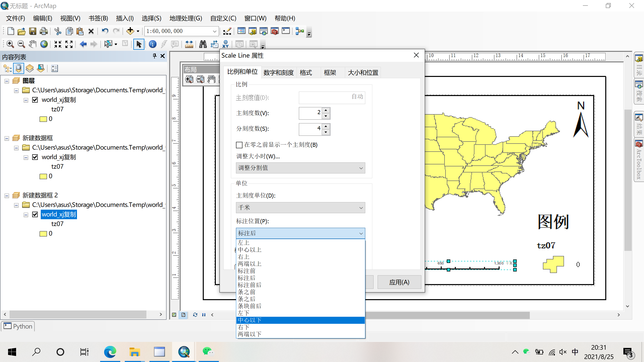The width and height of the screenshot is (644, 362).
Task: Open 主刻度单位 千米 dropdown
Action: click(300, 208)
